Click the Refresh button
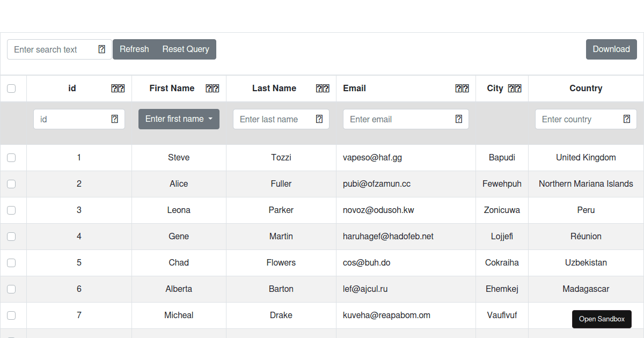This screenshot has width=644, height=338. click(x=134, y=49)
